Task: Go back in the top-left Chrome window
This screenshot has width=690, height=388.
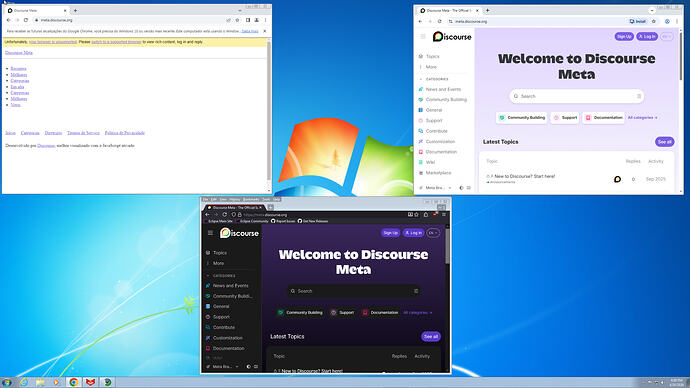Action: (x=8, y=20)
